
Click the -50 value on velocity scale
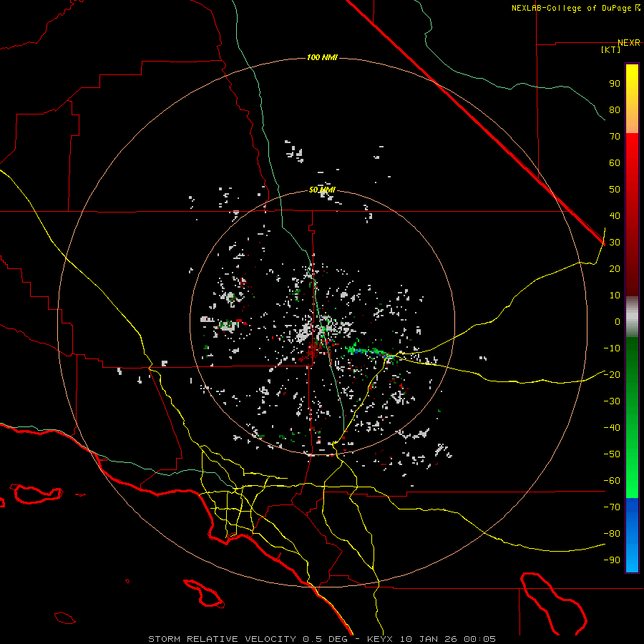tap(612, 454)
